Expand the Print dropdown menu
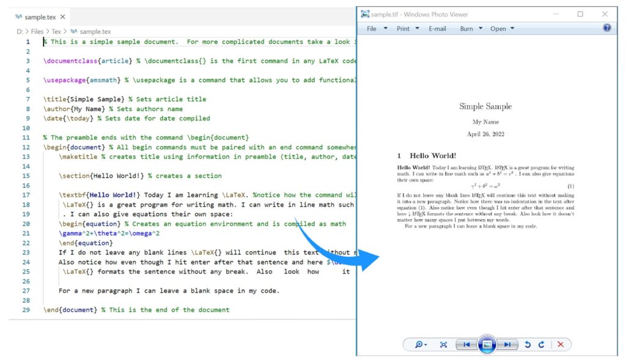Viewport: 626px width, 364px height. (x=408, y=29)
